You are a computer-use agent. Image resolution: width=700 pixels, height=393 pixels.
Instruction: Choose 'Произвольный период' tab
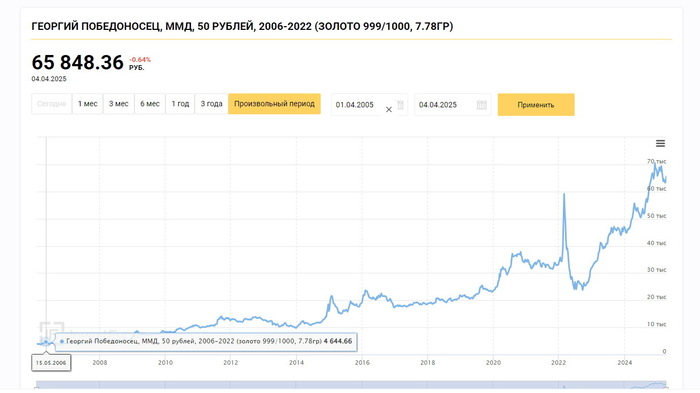pyautogui.click(x=274, y=104)
